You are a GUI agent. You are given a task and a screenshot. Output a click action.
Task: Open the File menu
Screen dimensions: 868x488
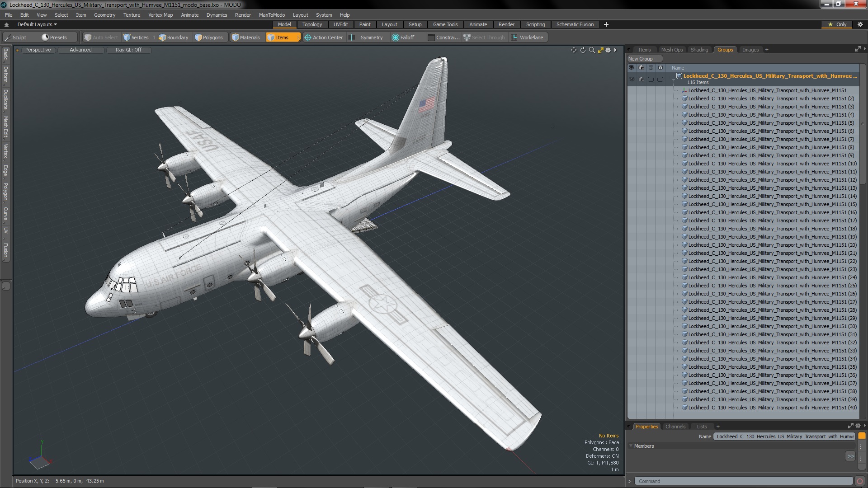[x=9, y=15]
